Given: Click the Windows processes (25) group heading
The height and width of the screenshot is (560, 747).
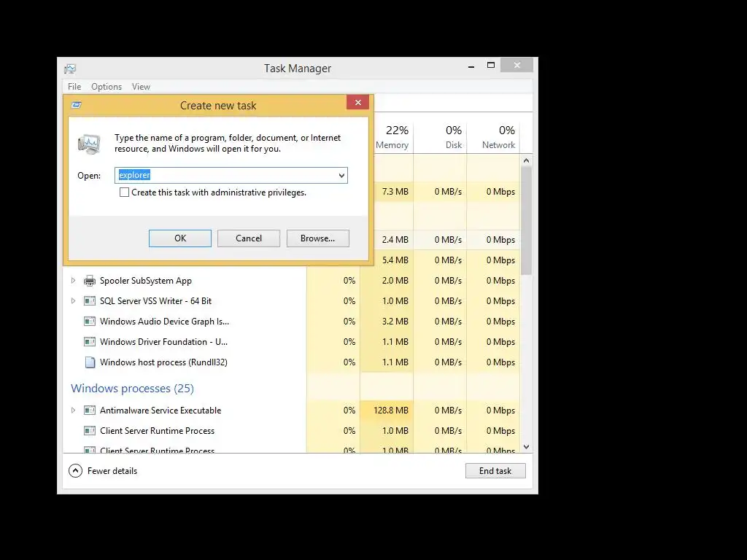Looking at the screenshot, I should pyautogui.click(x=133, y=389).
